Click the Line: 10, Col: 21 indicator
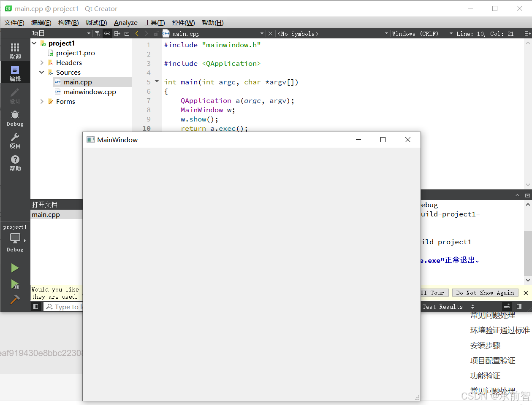This screenshot has width=532, height=405. [485, 33]
